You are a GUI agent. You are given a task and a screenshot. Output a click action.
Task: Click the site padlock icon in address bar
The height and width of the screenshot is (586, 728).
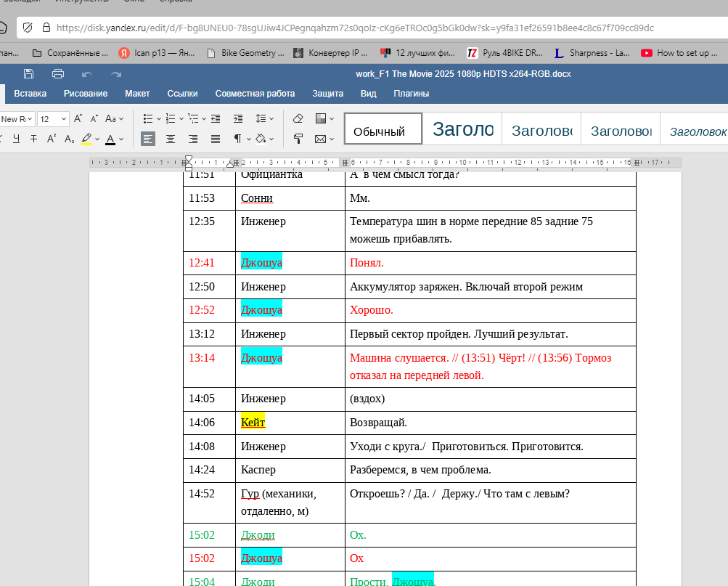click(46, 28)
